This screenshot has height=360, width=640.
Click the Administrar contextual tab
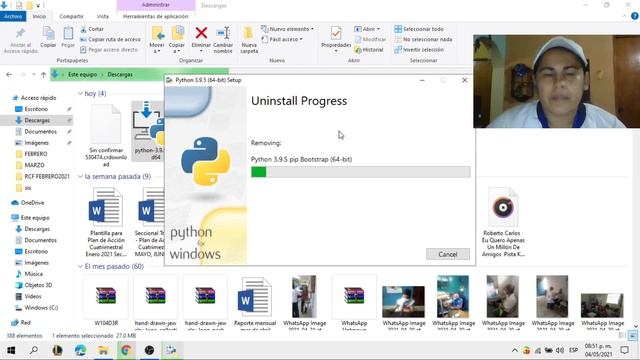coord(156,5)
